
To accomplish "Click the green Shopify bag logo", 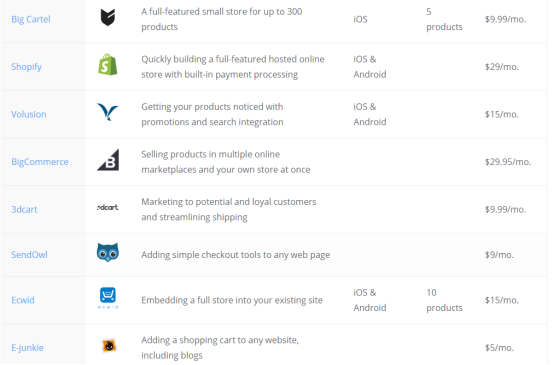I will point(108,65).
